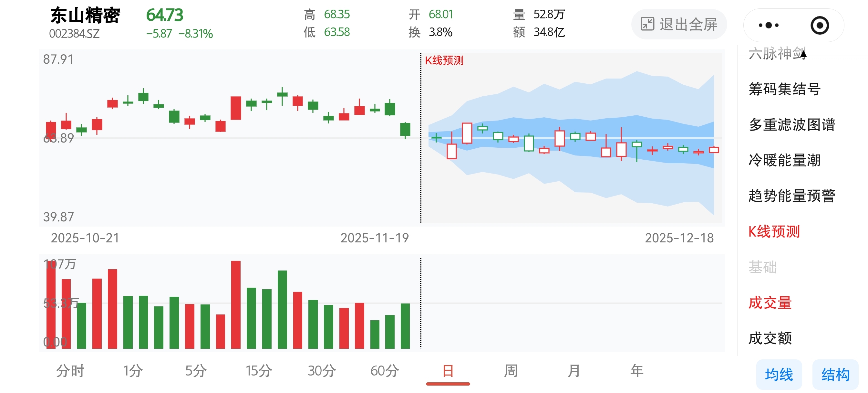Toggle the 结构 structure button
This screenshot has width=868, height=393.
pyautogui.click(x=835, y=375)
